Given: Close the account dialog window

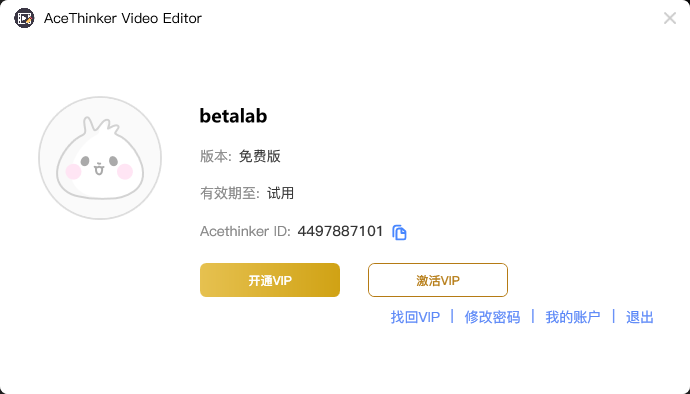Looking at the screenshot, I should click(x=670, y=18).
